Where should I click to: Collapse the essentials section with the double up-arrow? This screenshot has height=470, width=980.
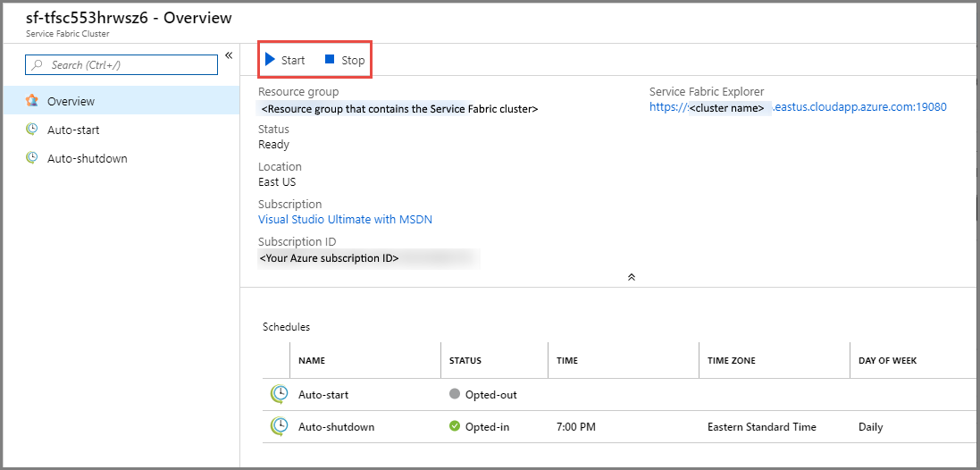coord(632,277)
